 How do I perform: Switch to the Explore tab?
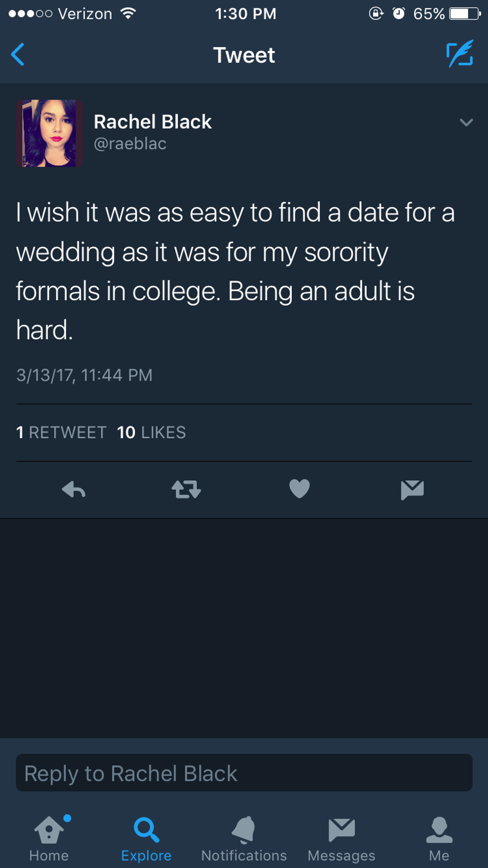point(146,839)
